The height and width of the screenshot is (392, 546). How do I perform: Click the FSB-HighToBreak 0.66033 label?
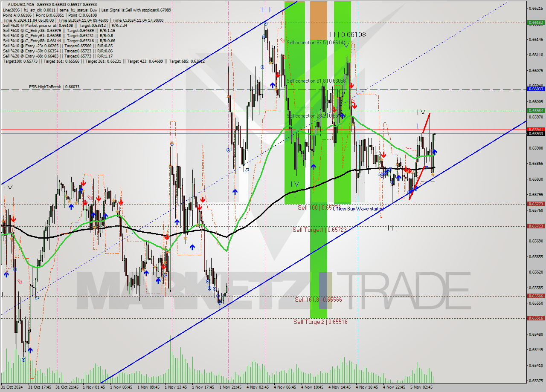point(54,86)
